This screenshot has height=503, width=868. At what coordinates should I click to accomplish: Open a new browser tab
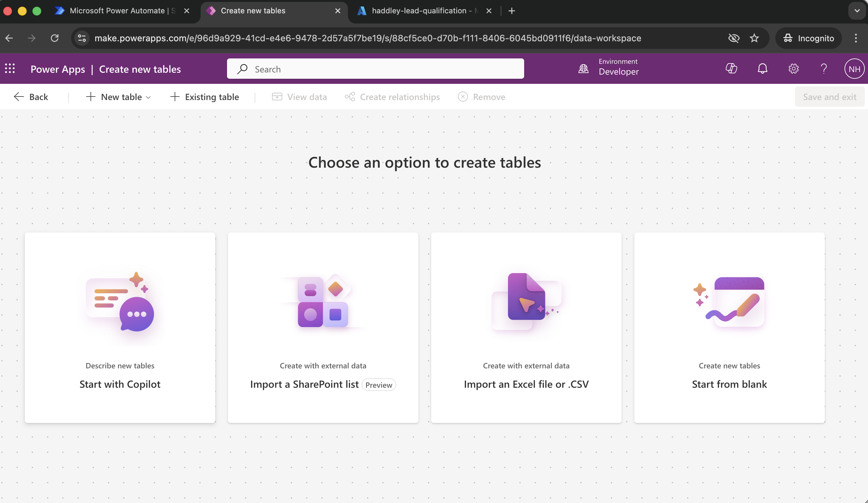tap(512, 11)
